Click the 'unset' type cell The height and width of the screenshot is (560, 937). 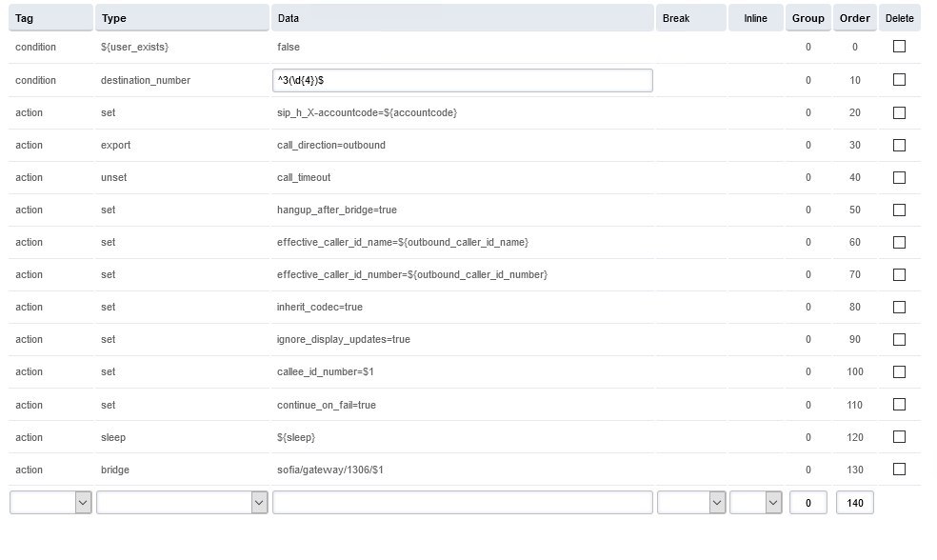113,177
